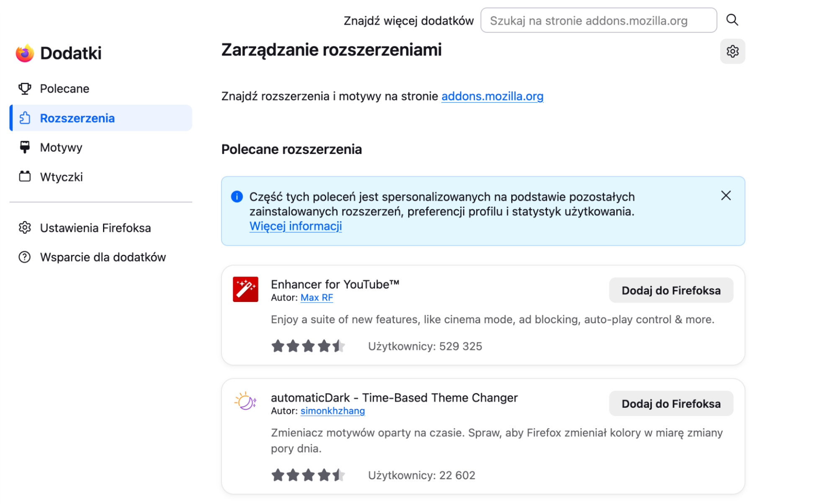Click the Enhancer for YouTube red icon
The height and width of the screenshot is (504, 837).
click(245, 289)
